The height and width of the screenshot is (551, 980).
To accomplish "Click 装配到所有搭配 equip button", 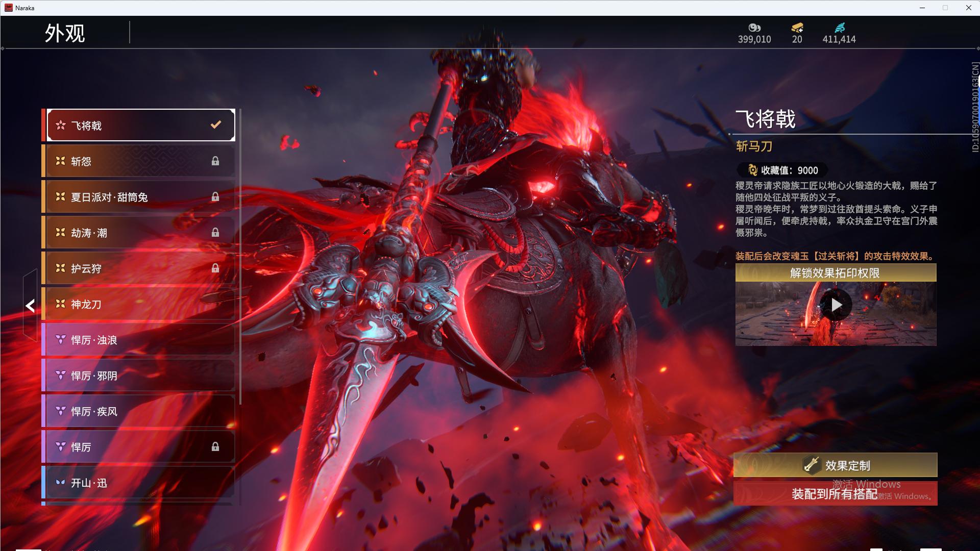I will pyautogui.click(x=836, y=493).
